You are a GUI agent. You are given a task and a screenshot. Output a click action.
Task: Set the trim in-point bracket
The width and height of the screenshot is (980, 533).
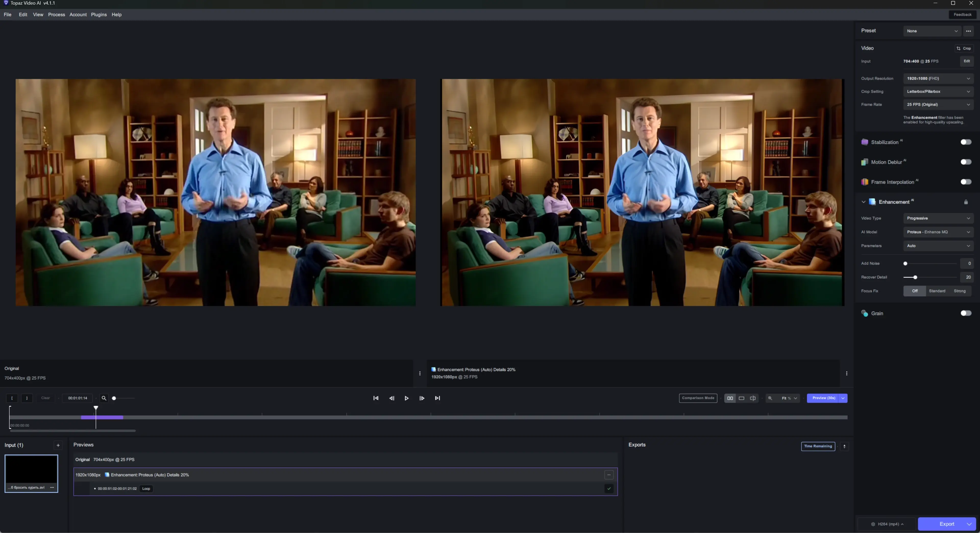coord(12,398)
